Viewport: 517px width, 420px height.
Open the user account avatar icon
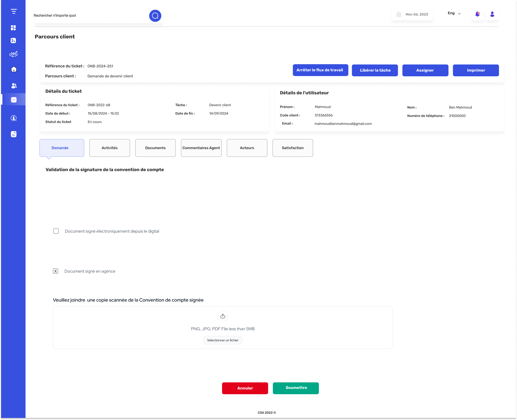pos(492,14)
